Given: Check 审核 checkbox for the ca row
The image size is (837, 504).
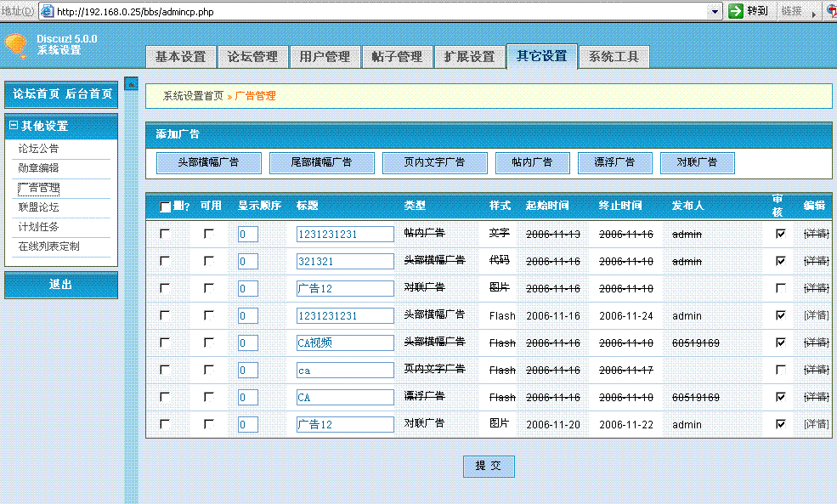Looking at the screenshot, I should (781, 370).
